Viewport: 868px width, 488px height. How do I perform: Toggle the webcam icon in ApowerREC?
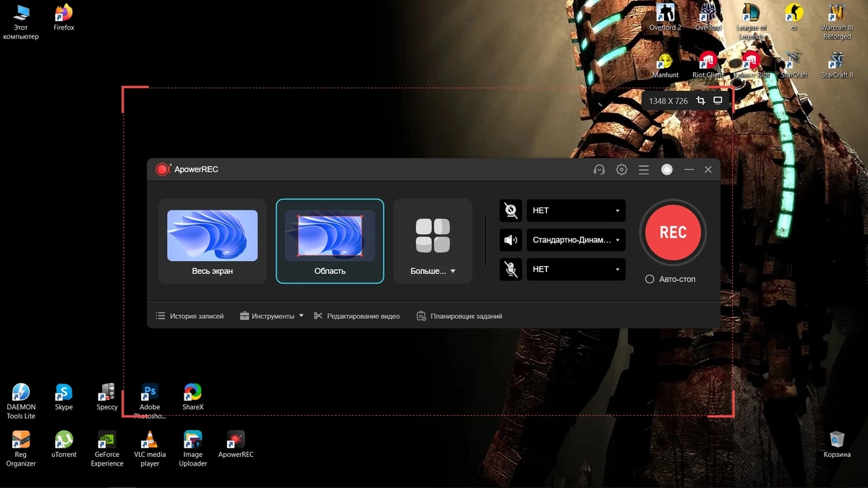[x=511, y=210]
